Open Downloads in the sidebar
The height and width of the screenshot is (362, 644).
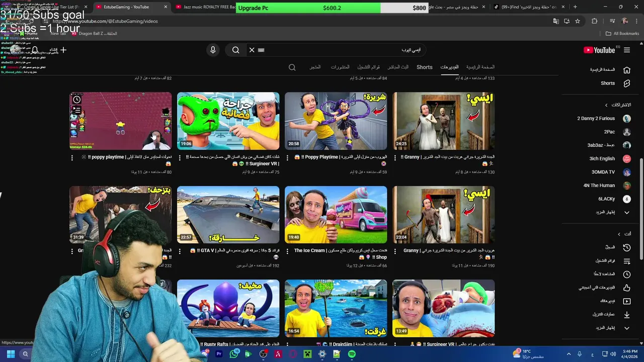click(610, 315)
